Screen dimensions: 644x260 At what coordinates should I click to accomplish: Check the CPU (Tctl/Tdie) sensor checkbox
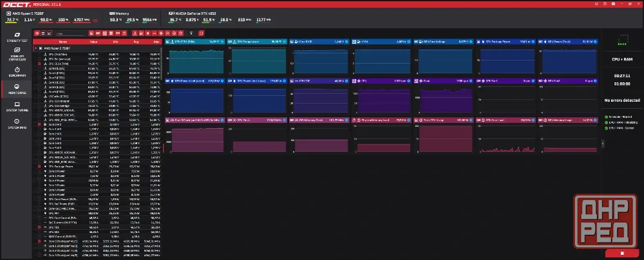click(39, 55)
